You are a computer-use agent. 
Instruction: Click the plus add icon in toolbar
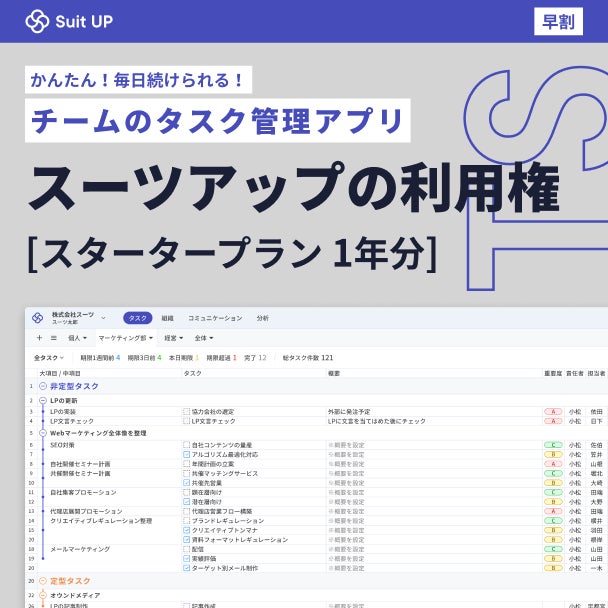point(39,338)
